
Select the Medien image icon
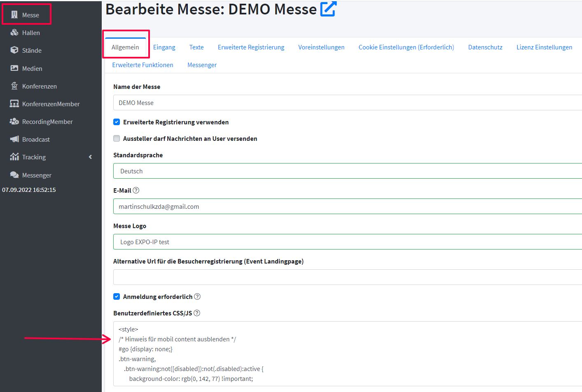(14, 68)
